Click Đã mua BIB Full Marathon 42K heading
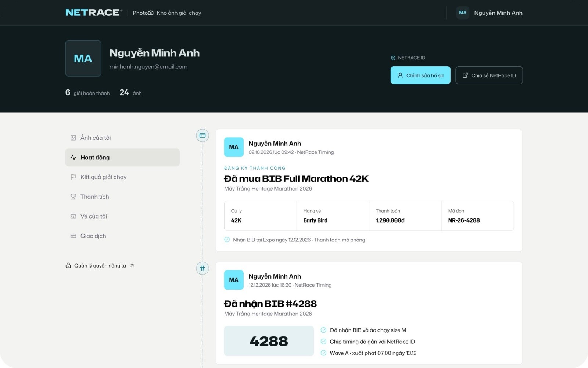The image size is (588, 368). click(x=296, y=179)
